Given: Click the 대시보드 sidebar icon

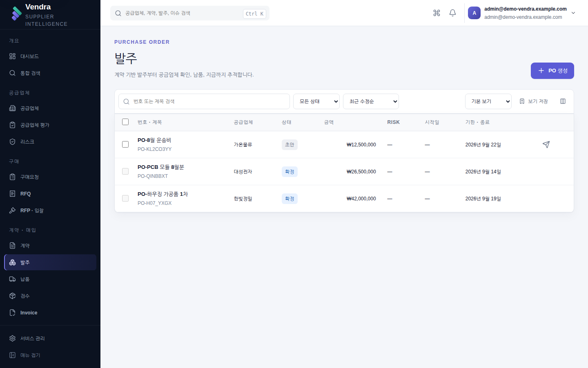Looking at the screenshot, I should pos(12,56).
